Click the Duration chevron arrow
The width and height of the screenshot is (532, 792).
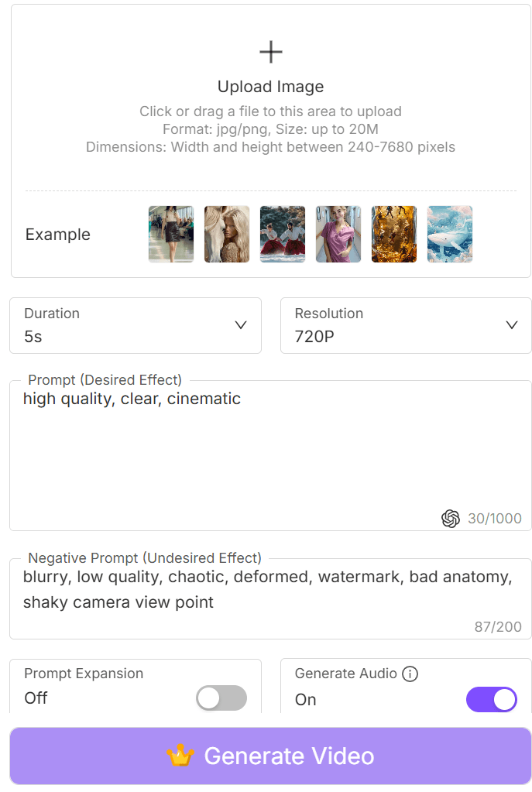[241, 325]
